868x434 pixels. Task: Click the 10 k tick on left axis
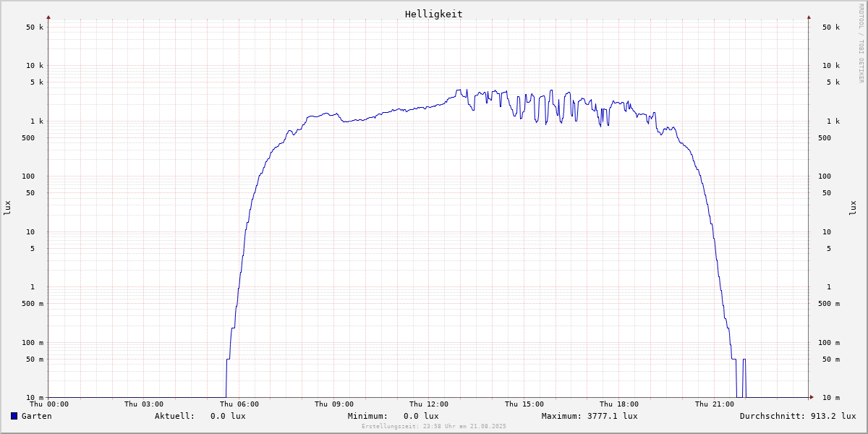(35, 66)
